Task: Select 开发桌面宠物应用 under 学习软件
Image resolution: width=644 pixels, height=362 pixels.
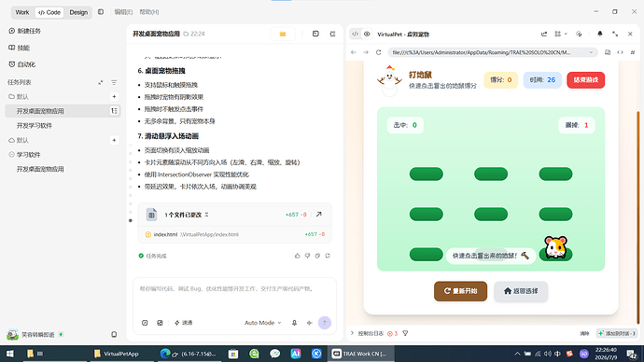Action: [x=40, y=169]
